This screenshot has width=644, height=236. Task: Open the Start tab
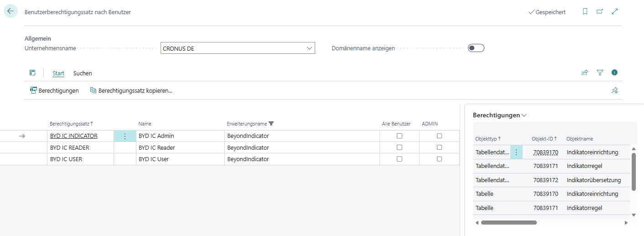[58, 73]
